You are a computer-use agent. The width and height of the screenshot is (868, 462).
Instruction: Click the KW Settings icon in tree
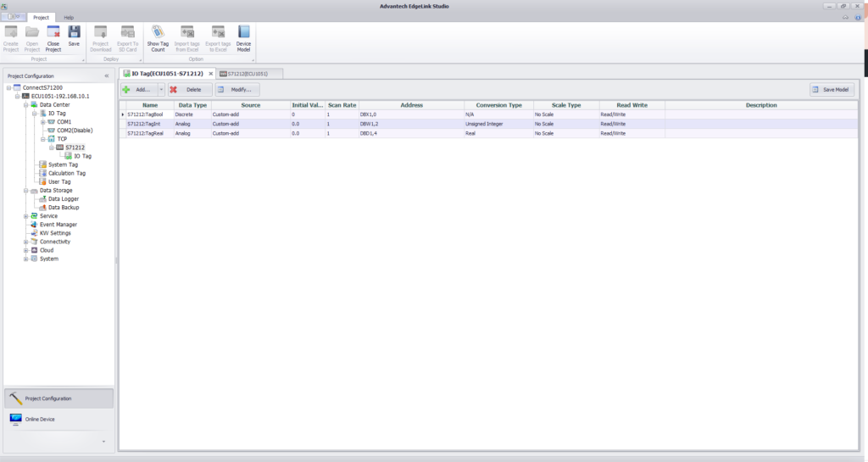(x=34, y=233)
